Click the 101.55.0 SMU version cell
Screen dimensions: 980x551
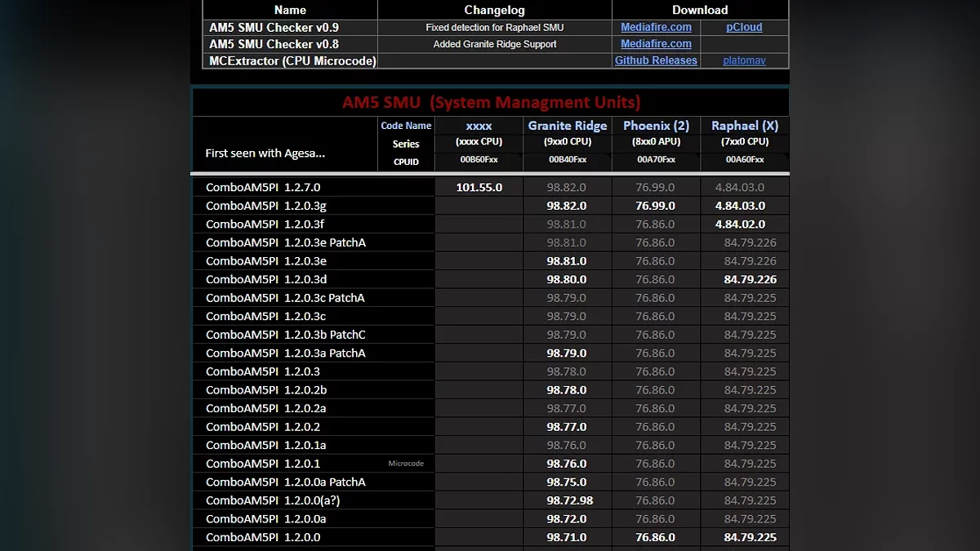tap(479, 187)
